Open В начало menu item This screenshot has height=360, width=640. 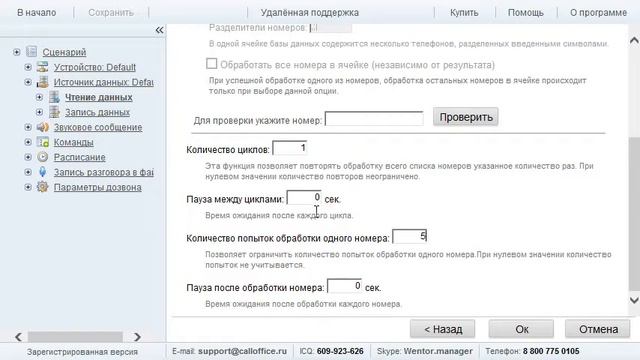point(37,13)
